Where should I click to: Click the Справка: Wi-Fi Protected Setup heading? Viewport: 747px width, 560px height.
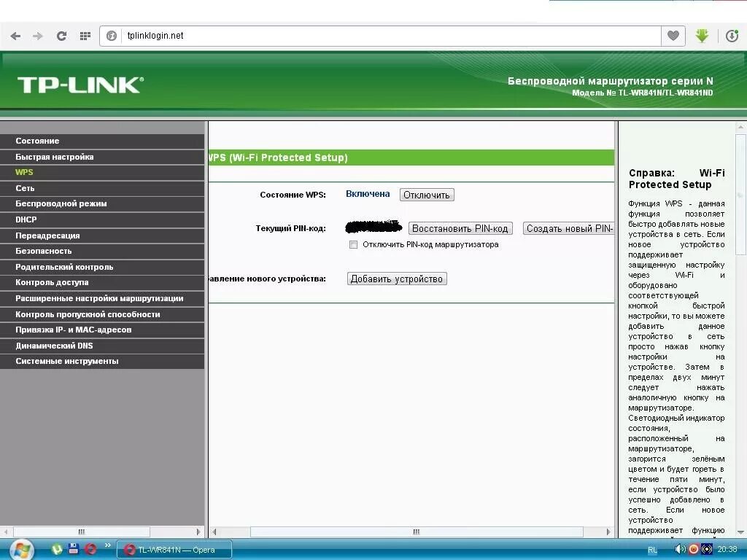click(x=676, y=179)
